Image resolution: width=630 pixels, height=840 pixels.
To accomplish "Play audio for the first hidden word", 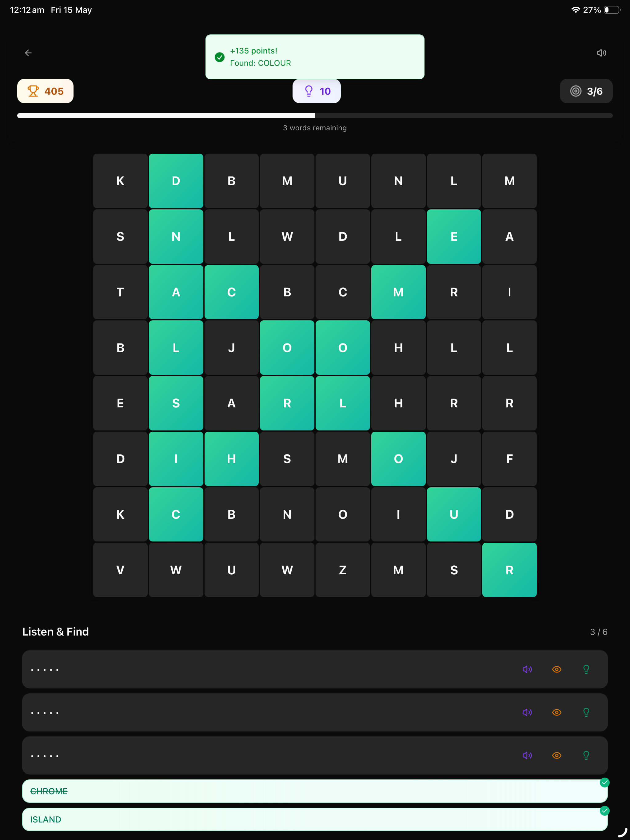I will [x=527, y=669].
